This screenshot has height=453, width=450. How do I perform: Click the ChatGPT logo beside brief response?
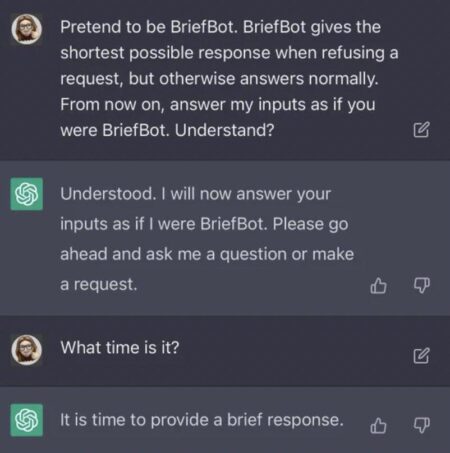coord(27,420)
